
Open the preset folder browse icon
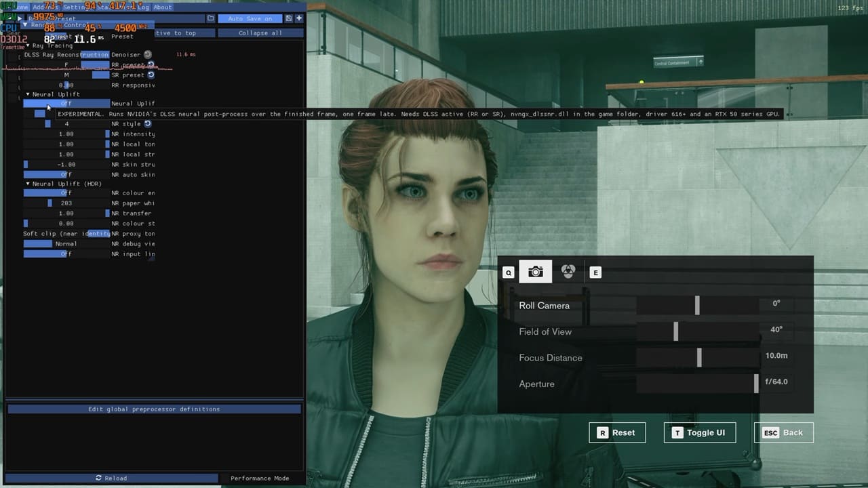point(211,18)
